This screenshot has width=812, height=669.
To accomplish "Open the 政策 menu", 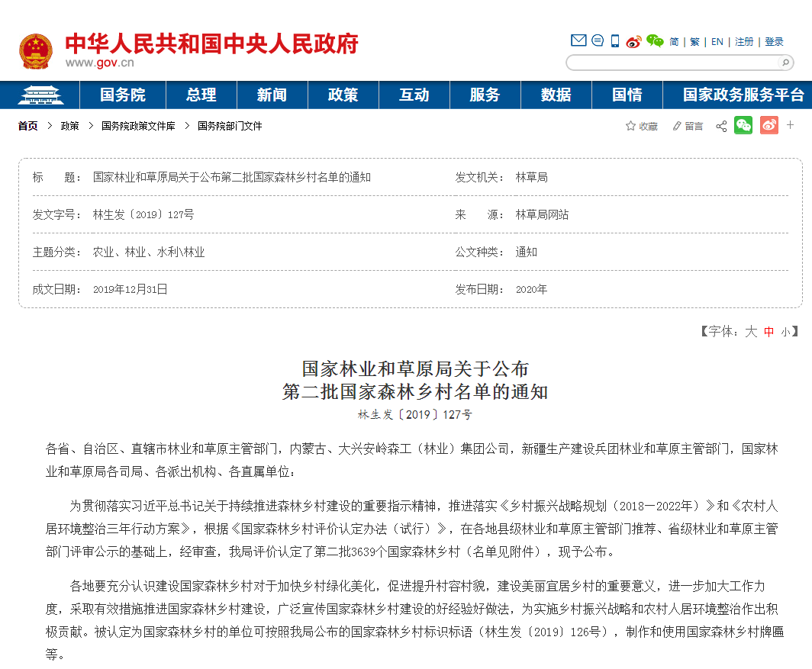I will [343, 95].
